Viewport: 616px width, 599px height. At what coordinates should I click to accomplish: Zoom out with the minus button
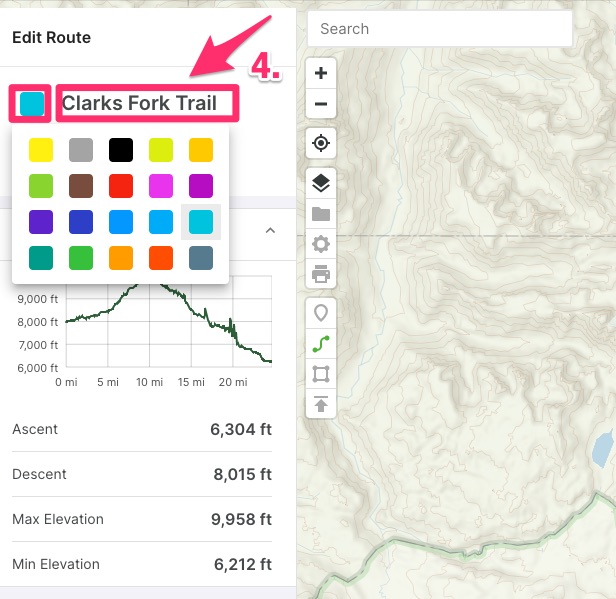pyautogui.click(x=321, y=104)
